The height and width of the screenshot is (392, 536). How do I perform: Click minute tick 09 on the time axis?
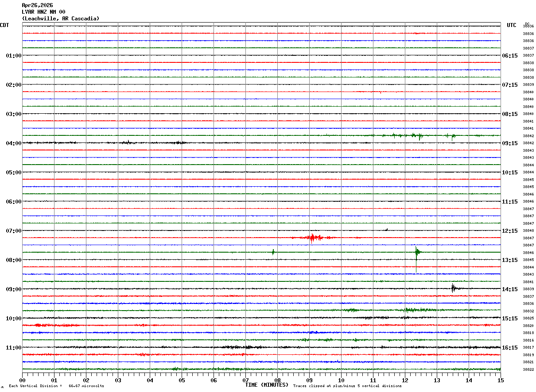[x=309, y=380]
